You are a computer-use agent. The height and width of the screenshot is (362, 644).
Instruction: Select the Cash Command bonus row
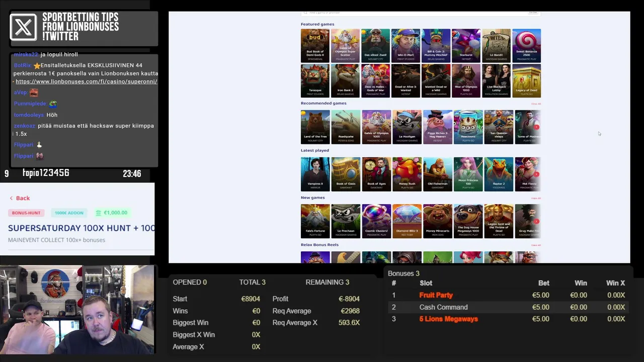click(507, 307)
